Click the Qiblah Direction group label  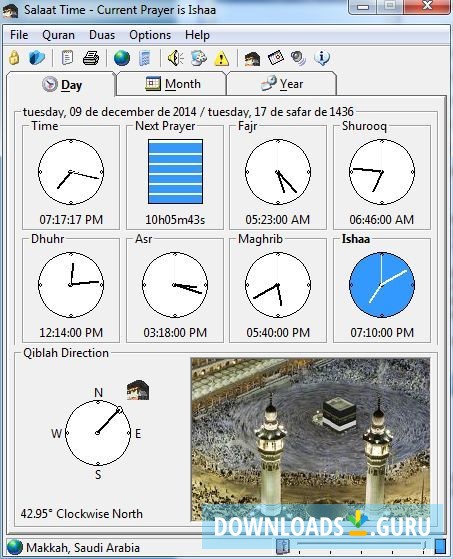pyautogui.click(x=66, y=353)
